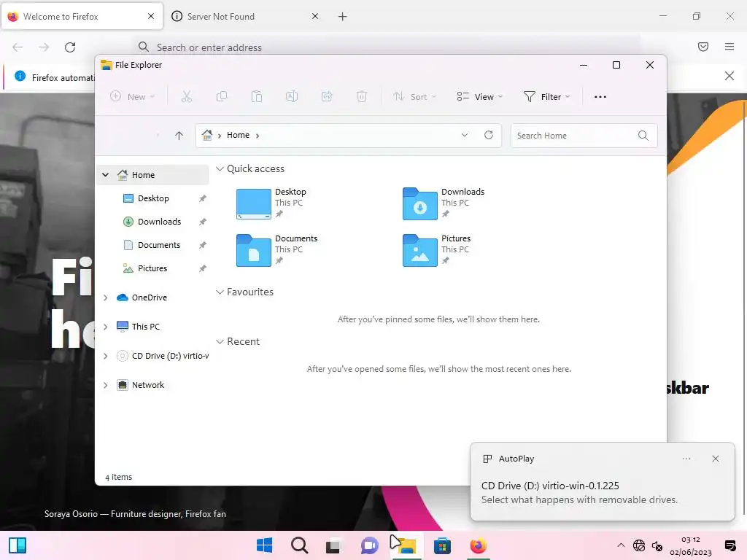Open Microsoft Store from the taskbar
This screenshot has height=560, width=747.
tap(442, 545)
